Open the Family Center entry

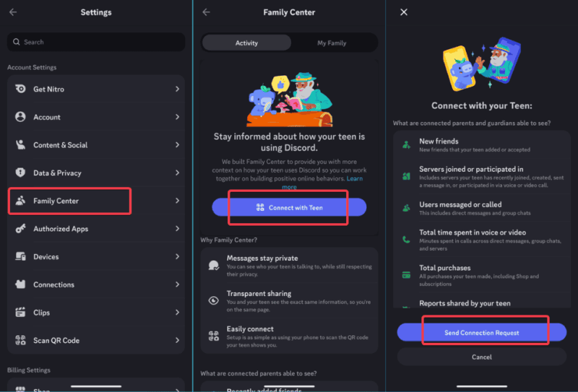pyautogui.click(x=96, y=201)
